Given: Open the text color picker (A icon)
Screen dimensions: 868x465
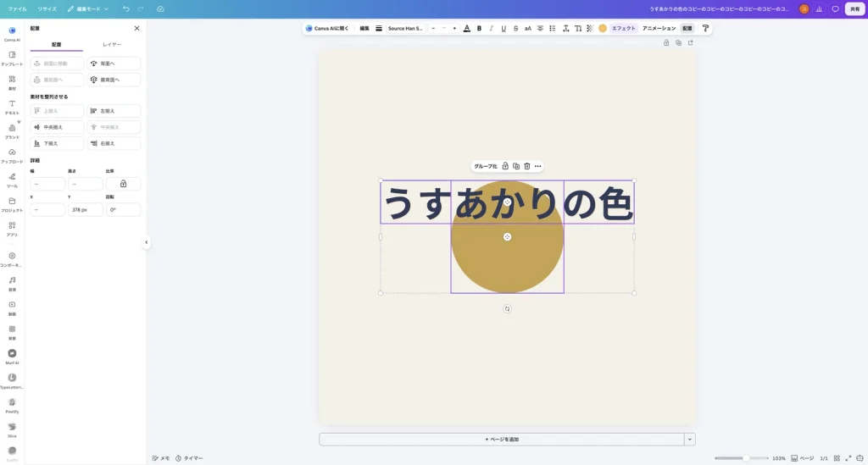Looking at the screenshot, I should [x=467, y=28].
